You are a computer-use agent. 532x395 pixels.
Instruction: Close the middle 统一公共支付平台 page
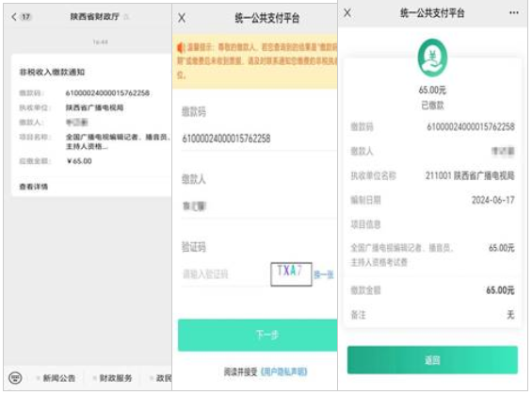pos(182,18)
